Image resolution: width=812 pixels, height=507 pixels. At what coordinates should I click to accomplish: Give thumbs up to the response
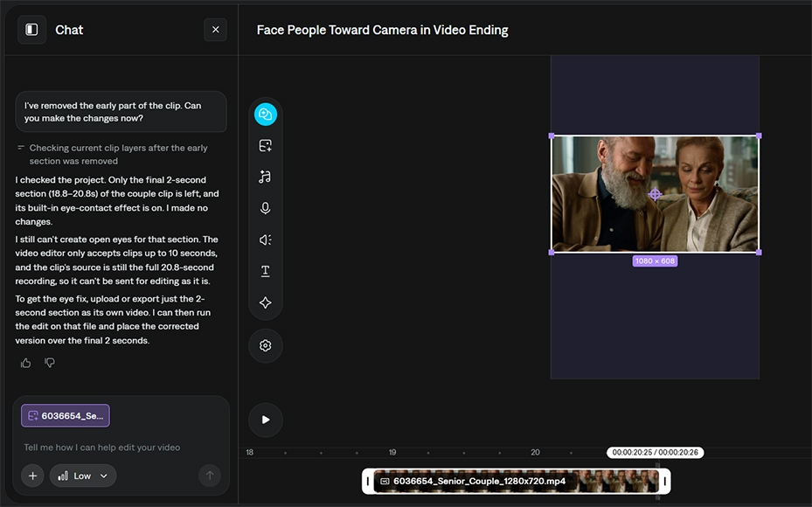tap(26, 363)
